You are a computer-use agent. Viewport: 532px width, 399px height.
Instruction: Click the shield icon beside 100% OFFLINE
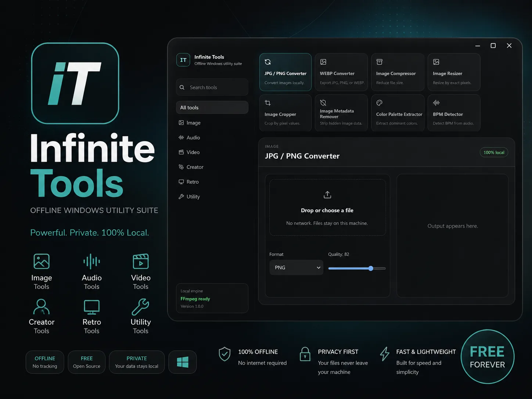224,354
